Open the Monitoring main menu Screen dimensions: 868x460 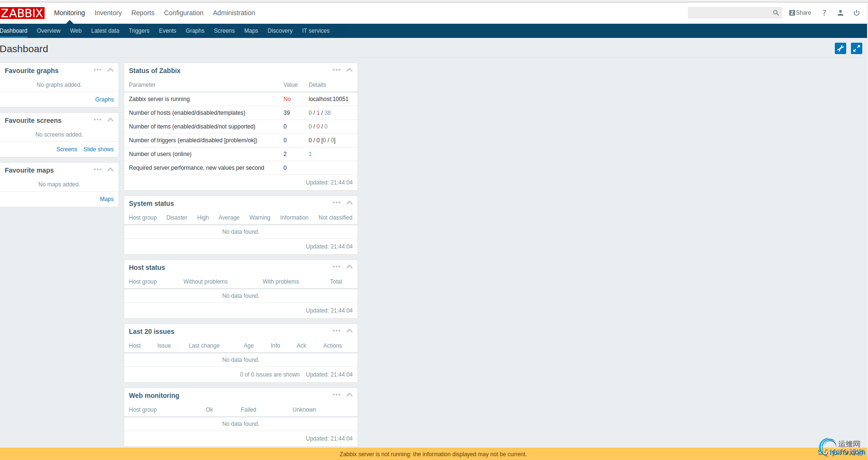pos(70,13)
